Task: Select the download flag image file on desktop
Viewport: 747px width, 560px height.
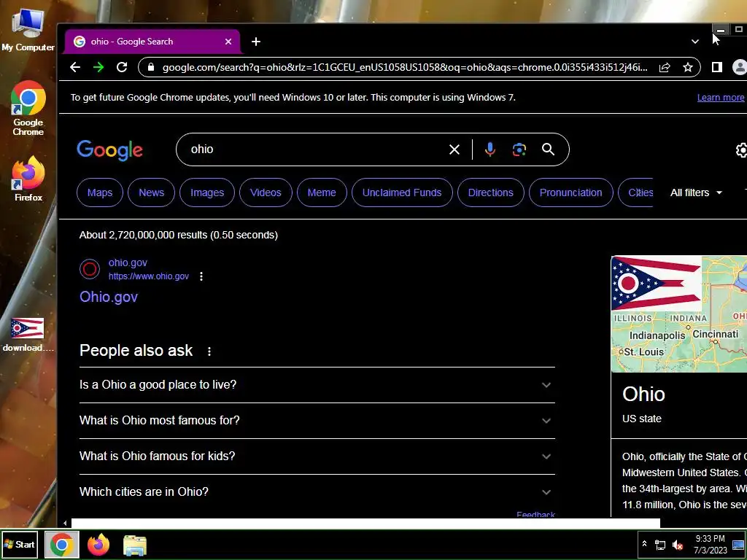Action: 28,335
